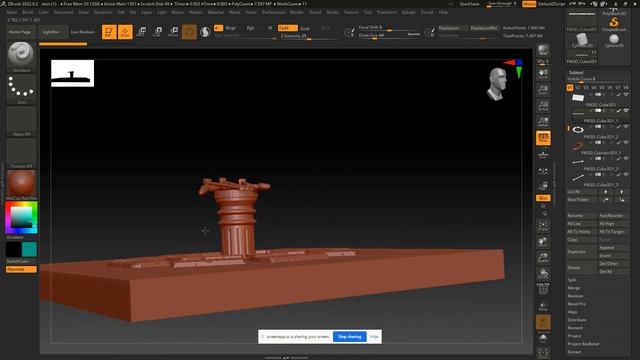This screenshot has width=640, height=360.
Task: Click the Duplicate subtool button
Action: tap(582, 252)
